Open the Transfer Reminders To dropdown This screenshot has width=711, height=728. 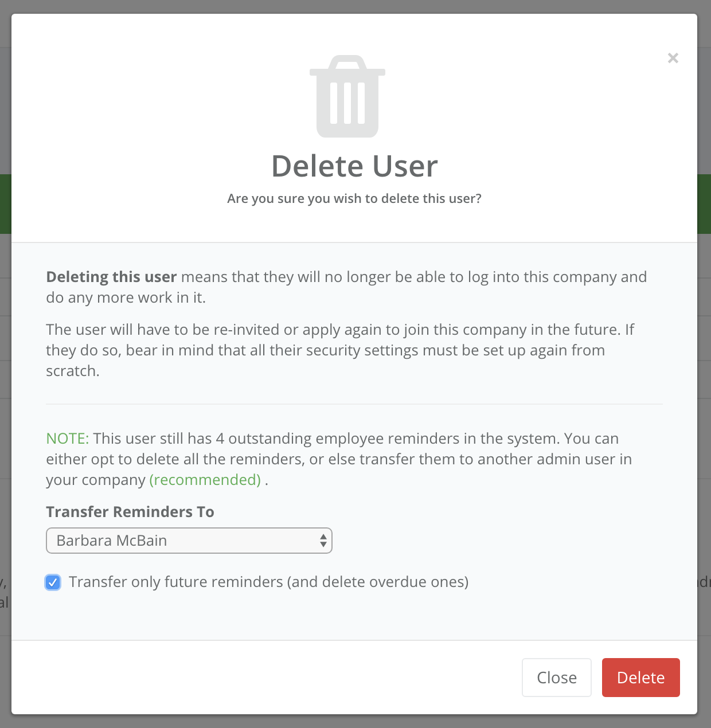click(189, 541)
